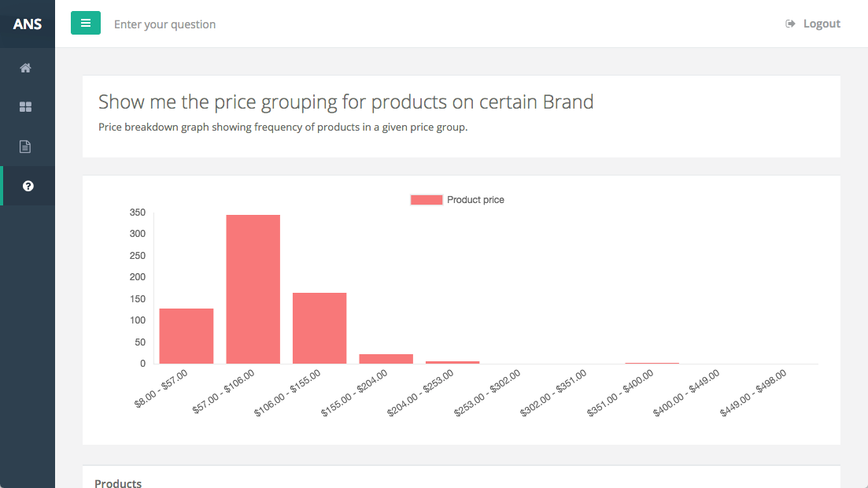Click the $106.00 - $155.00 bar

(319, 328)
